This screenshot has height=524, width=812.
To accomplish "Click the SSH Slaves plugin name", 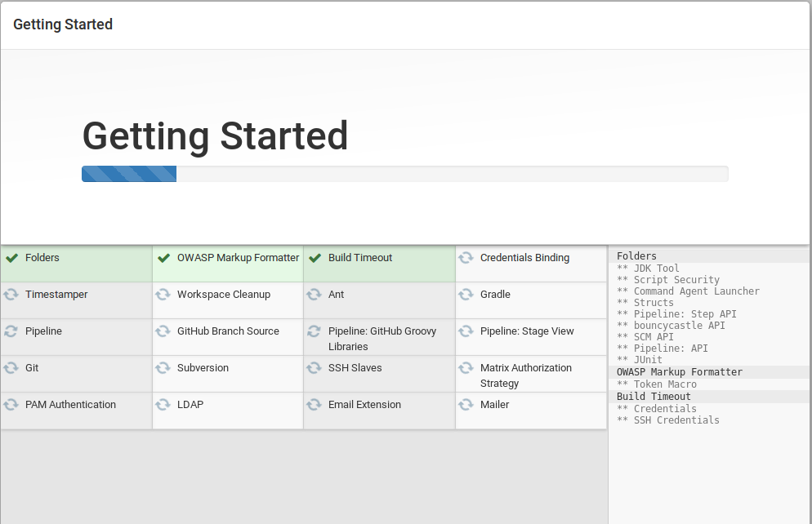I will [x=355, y=368].
